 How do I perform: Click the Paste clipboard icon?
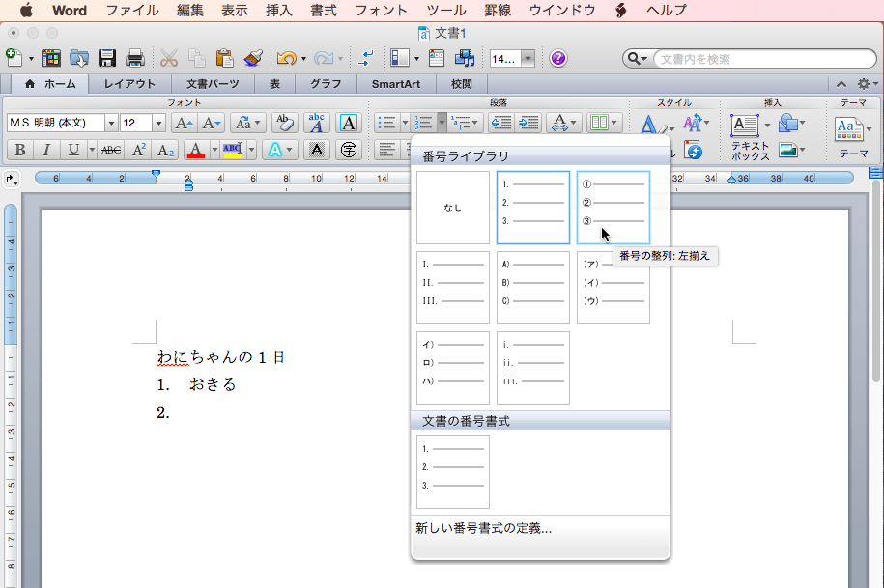click(x=224, y=58)
